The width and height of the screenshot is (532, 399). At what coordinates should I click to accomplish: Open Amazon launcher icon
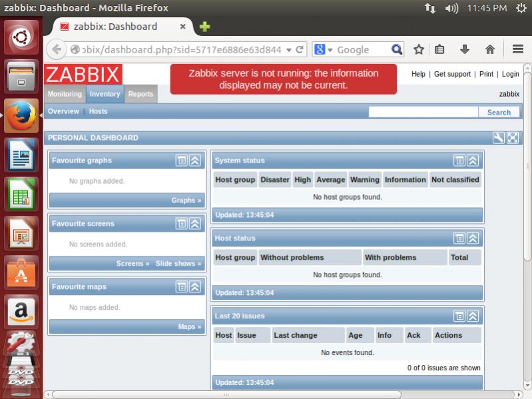pos(21,312)
